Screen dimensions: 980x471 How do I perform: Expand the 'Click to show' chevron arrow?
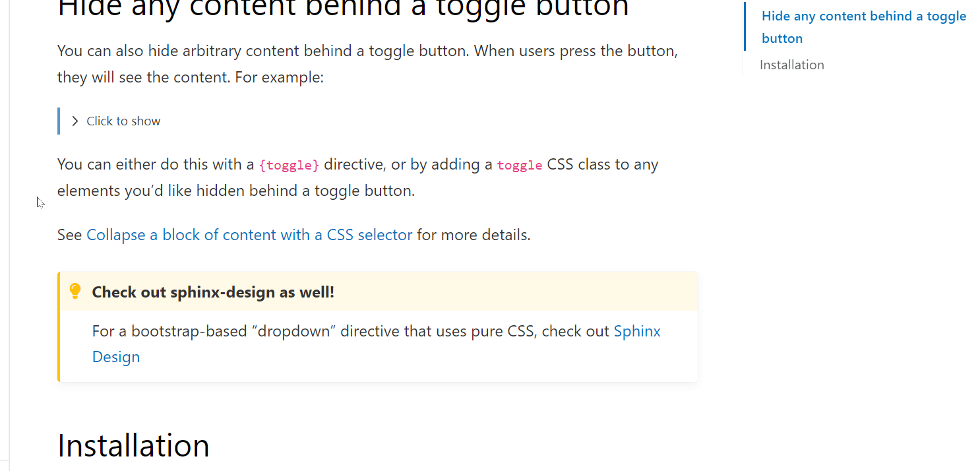pyautogui.click(x=75, y=121)
